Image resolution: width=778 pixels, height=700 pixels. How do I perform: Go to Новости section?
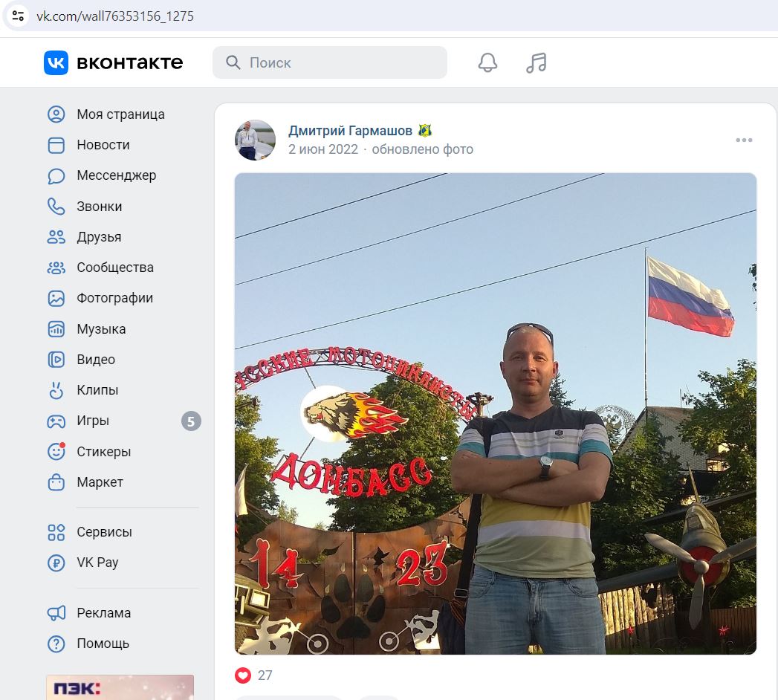pyautogui.click(x=103, y=145)
